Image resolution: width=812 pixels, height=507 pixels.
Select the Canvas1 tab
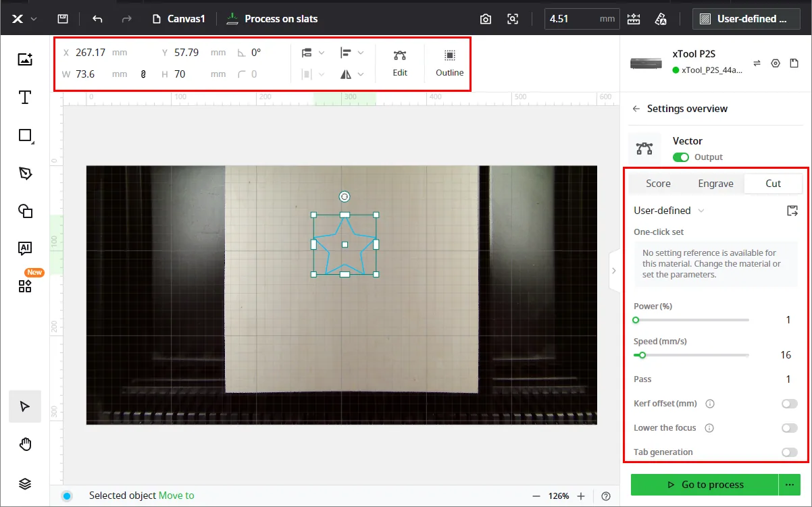coord(179,19)
